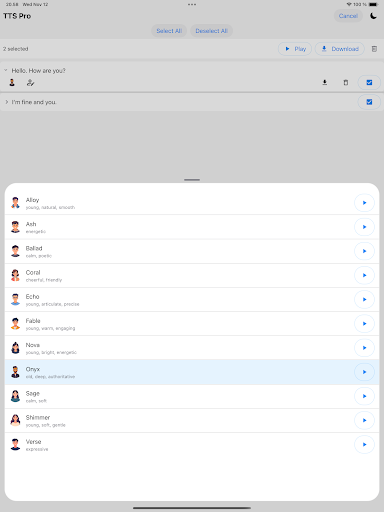The image size is (384, 512).
Task: Click the TTS Pro title
Action: (x=17, y=16)
